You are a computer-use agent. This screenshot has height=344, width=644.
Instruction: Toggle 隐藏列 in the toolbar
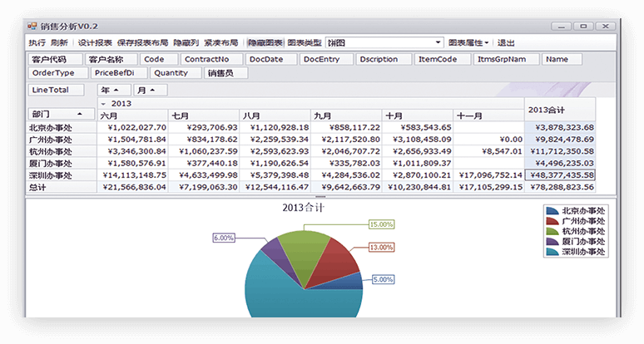(186, 42)
